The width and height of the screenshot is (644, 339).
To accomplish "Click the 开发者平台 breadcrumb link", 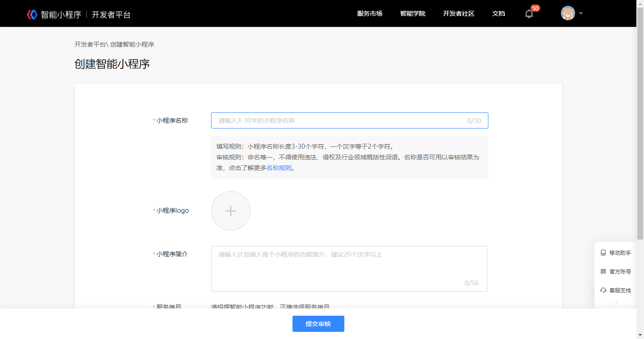I will [x=90, y=44].
